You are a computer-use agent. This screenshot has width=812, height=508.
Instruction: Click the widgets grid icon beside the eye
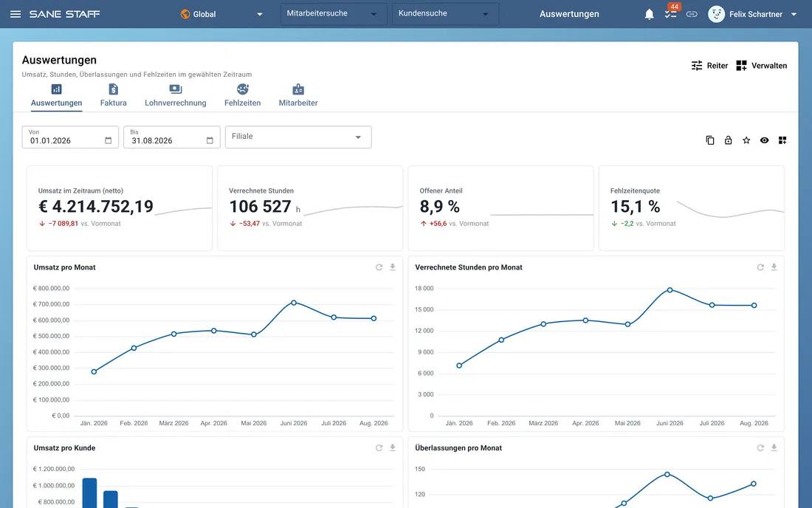782,140
